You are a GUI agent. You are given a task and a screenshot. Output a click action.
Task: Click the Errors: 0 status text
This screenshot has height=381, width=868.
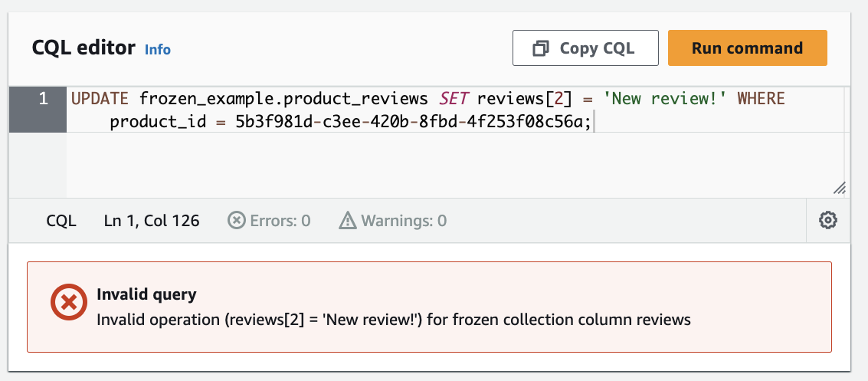(x=280, y=221)
